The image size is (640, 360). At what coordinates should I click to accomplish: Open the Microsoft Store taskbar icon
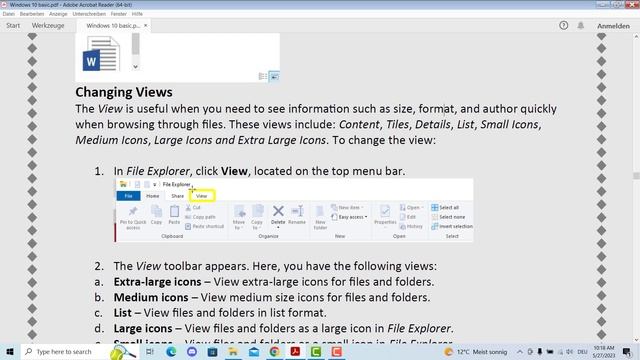[x=212, y=351]
